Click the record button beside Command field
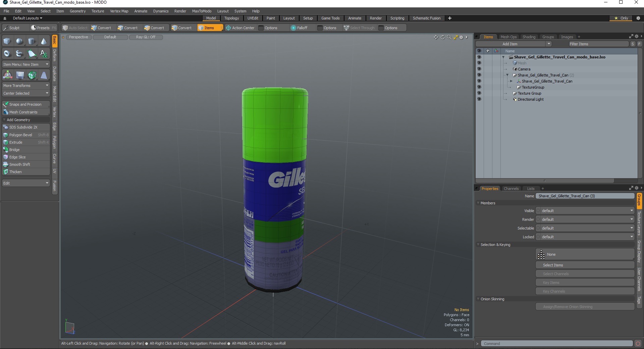 (638, 344)
